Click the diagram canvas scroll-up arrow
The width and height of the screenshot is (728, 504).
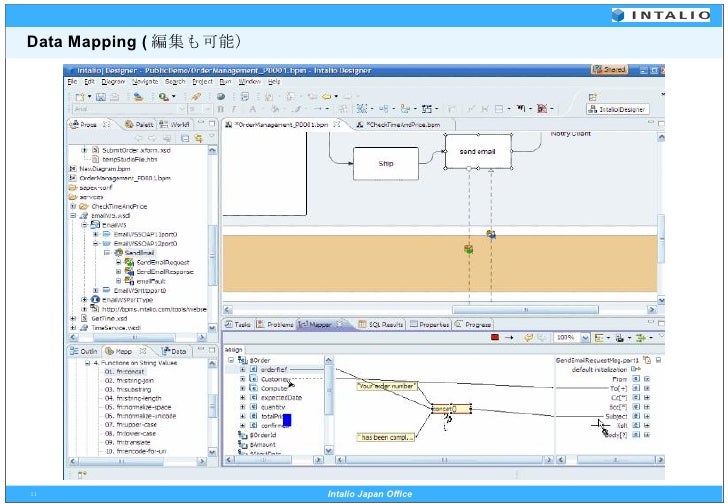tap(661, 137)
